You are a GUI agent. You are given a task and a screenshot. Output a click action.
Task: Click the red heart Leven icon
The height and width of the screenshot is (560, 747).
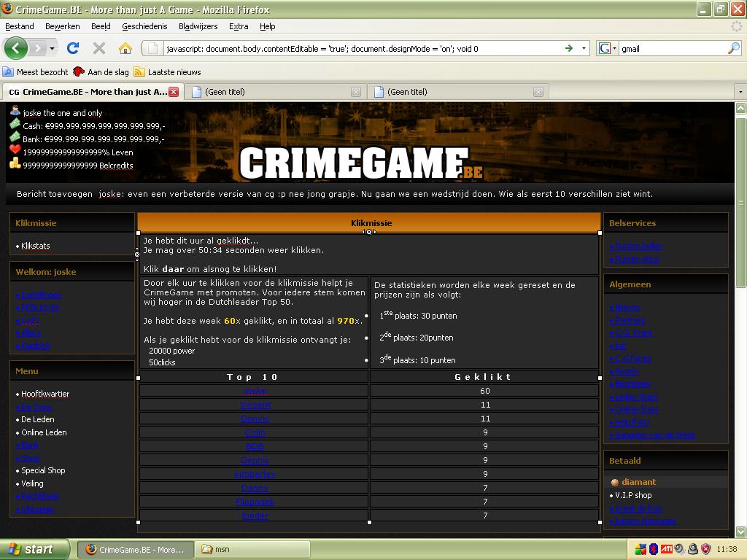[x=15, y=150]
